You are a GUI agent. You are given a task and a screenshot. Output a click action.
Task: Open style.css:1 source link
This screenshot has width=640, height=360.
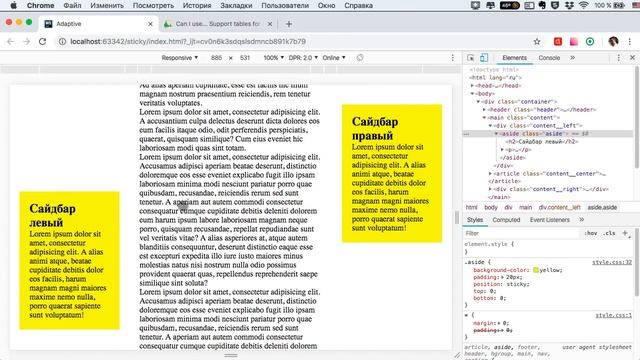[613, 315]
